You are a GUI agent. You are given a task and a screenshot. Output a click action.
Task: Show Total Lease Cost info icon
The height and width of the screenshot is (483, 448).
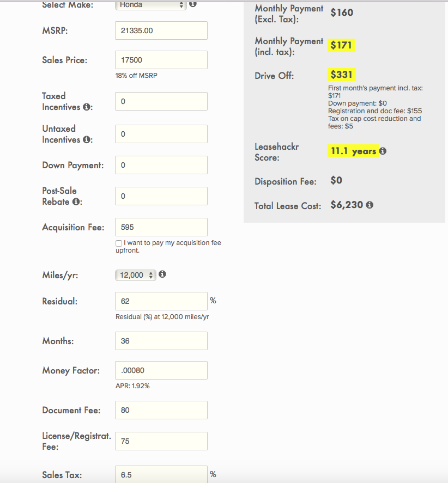coord(370,205)
